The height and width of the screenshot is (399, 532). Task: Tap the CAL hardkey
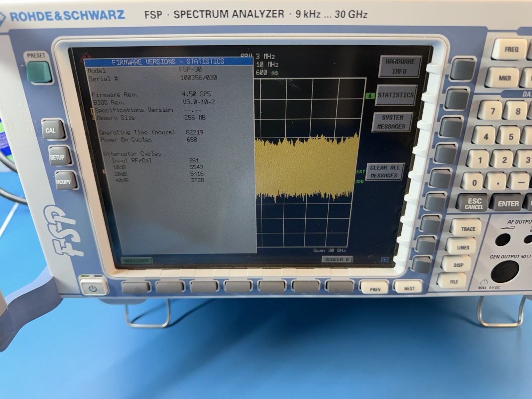52,130
